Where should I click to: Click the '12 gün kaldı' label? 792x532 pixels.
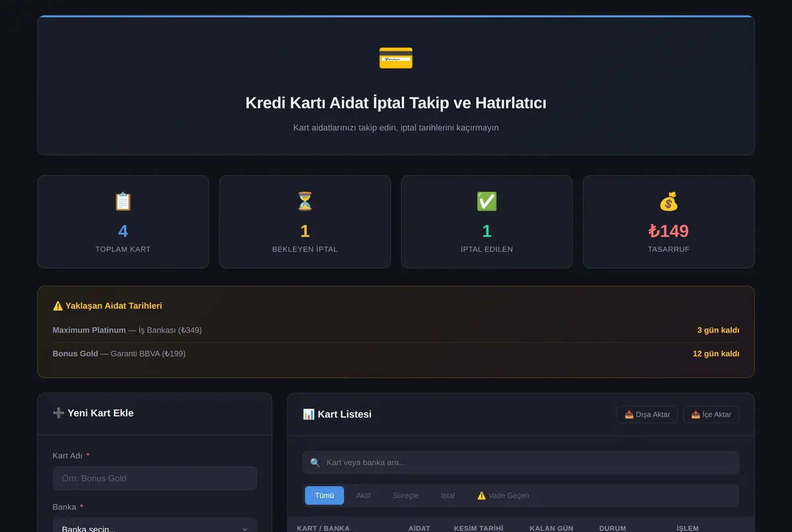pyautogui.click(x=716, y=354)
